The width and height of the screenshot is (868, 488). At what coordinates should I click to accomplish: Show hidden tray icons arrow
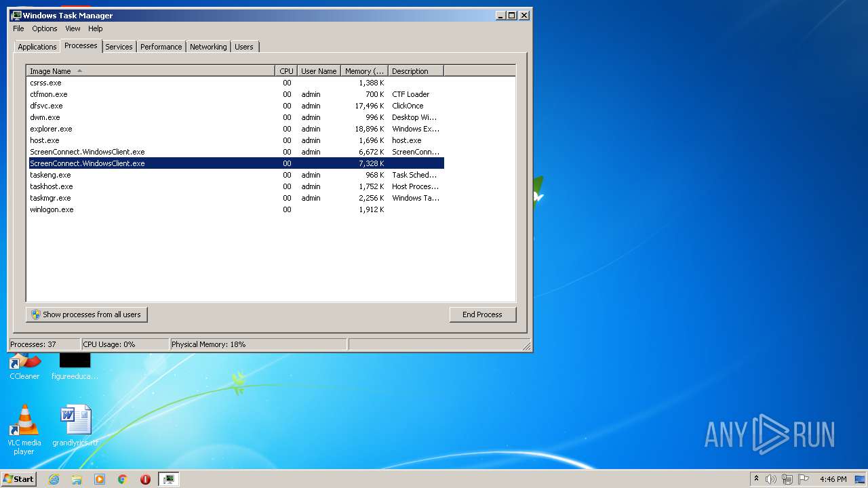pos(756,479)
